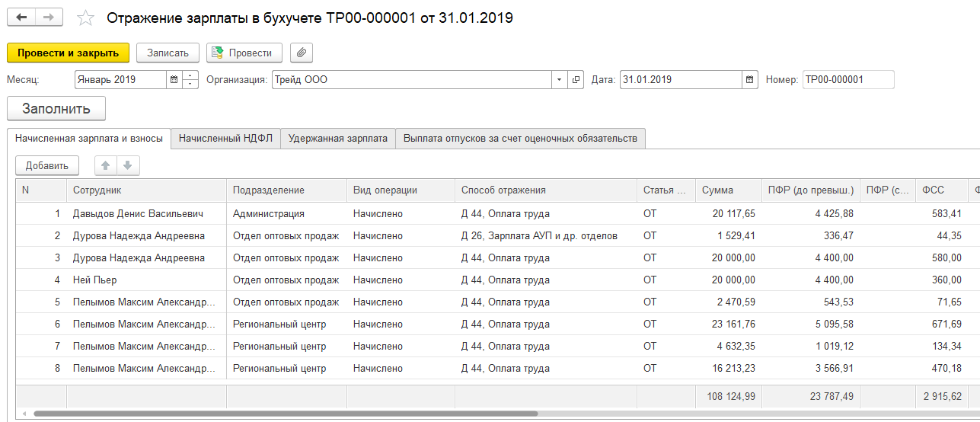Add document to favorites with star
This screenshot has height=422, width=980.
[x=87, y=18]
